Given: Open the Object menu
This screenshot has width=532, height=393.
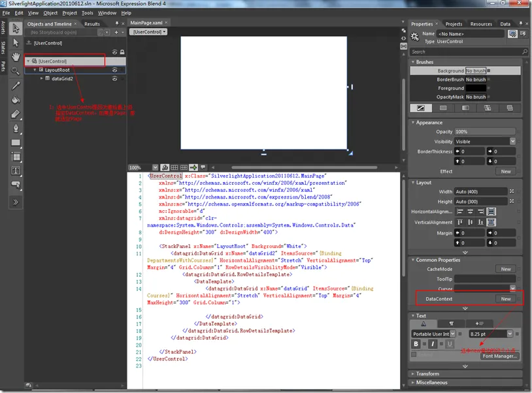Looking at the screenshot, I should 50,12.
